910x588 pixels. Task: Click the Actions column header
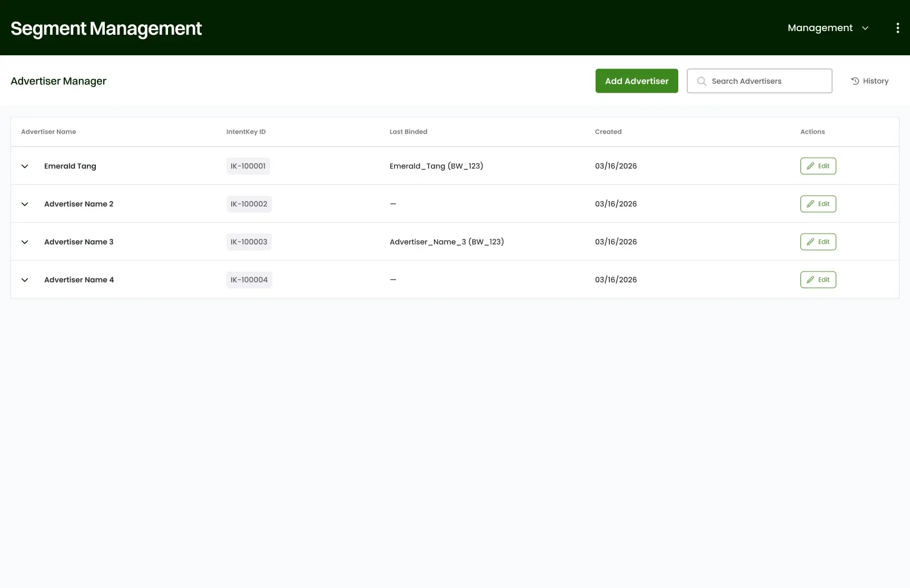(x=813, y=132)
